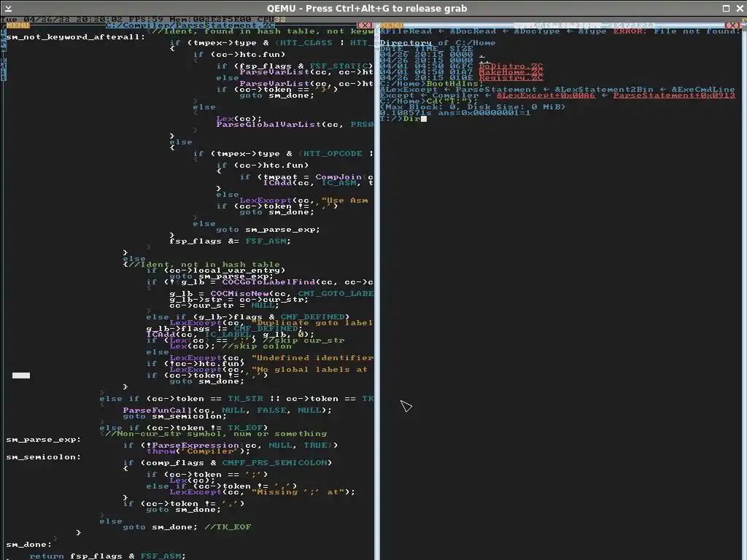Click the throw('Compiler') line

(198, 451)
